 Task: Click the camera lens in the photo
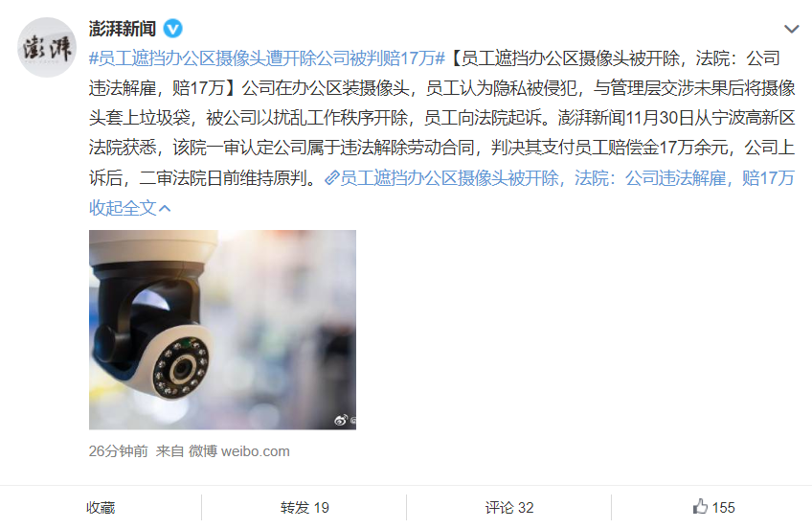pos(182,369)
